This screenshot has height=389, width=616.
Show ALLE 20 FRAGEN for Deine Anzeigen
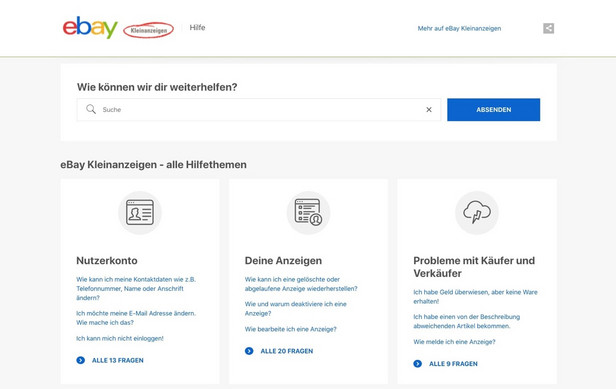click(x=287, y=351)
